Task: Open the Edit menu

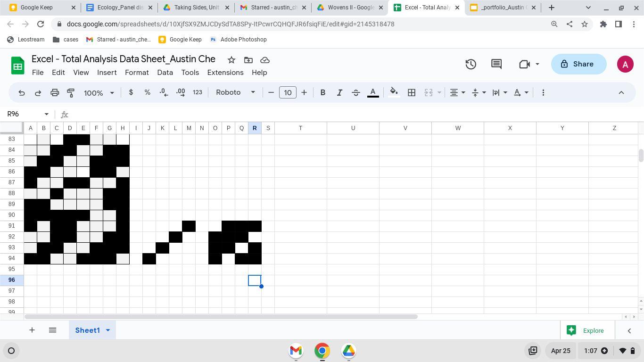Action: point(58,73)
